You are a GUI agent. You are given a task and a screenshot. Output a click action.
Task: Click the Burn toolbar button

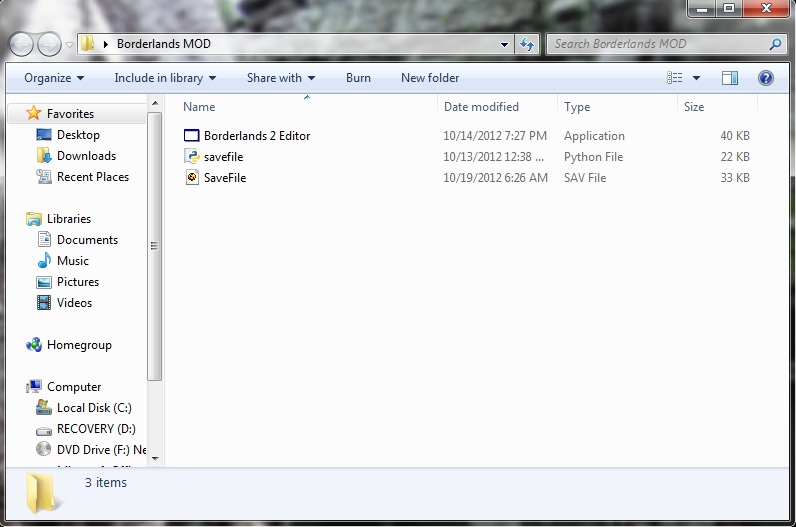(358, 78)
